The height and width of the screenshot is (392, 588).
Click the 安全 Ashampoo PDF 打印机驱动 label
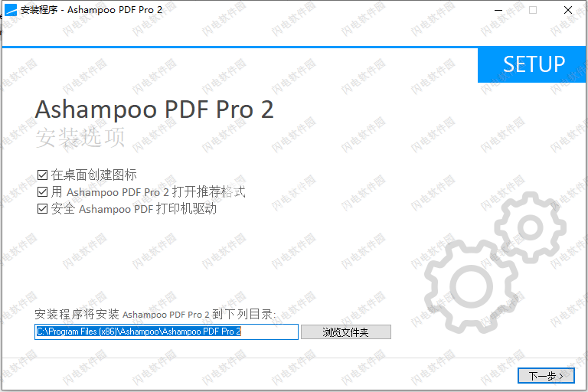coord(134,208)
